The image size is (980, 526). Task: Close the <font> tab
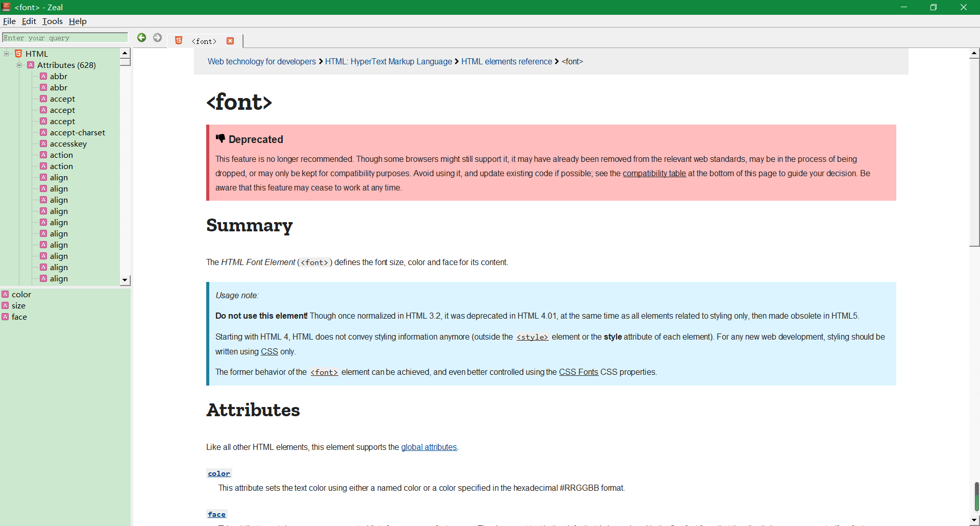230,41
